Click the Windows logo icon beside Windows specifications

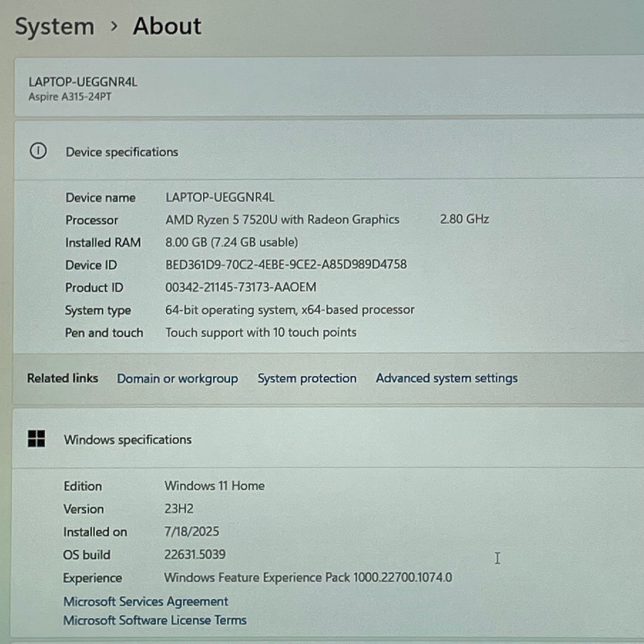(x=36, y=438)
